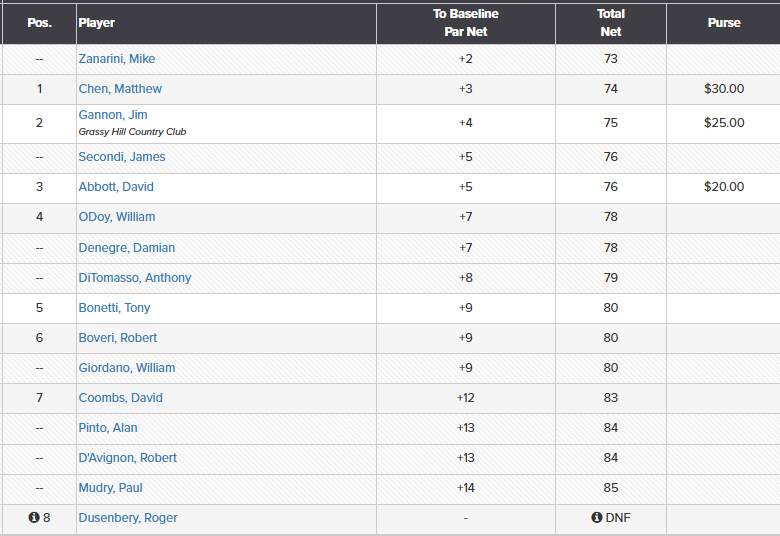Select Bonetti, Tony player link
Image resolution: width=780 pixels, height=536 pixels.
tap(115, 308)
